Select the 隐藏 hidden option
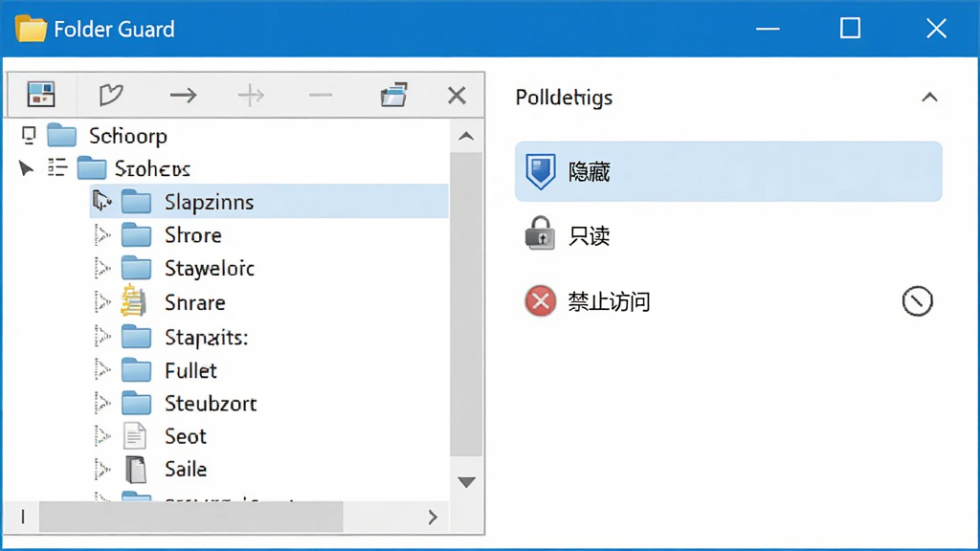 point(728,171)
